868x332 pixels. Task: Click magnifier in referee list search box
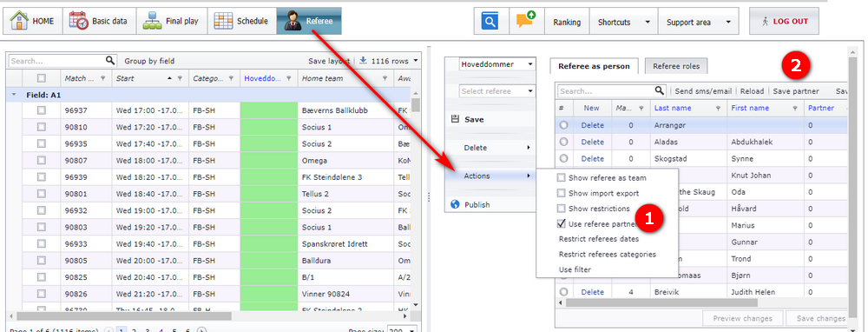coord(660,90)
